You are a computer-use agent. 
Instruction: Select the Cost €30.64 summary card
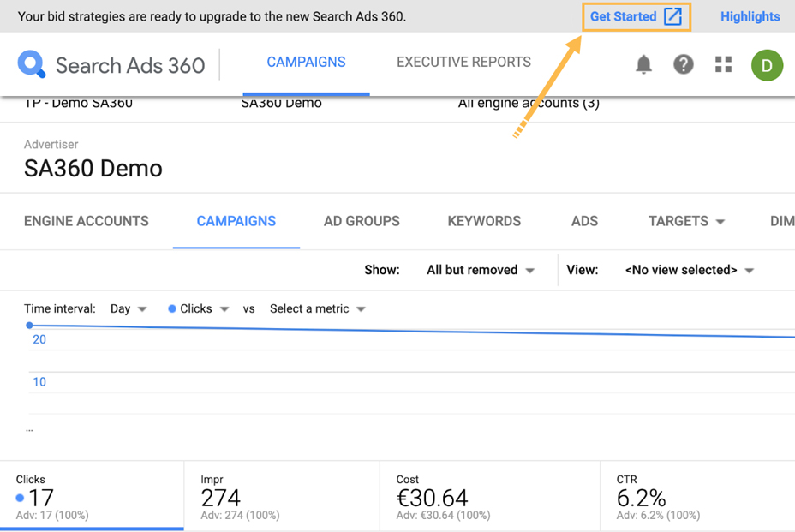pyautogui.click(x=490, y=496)
